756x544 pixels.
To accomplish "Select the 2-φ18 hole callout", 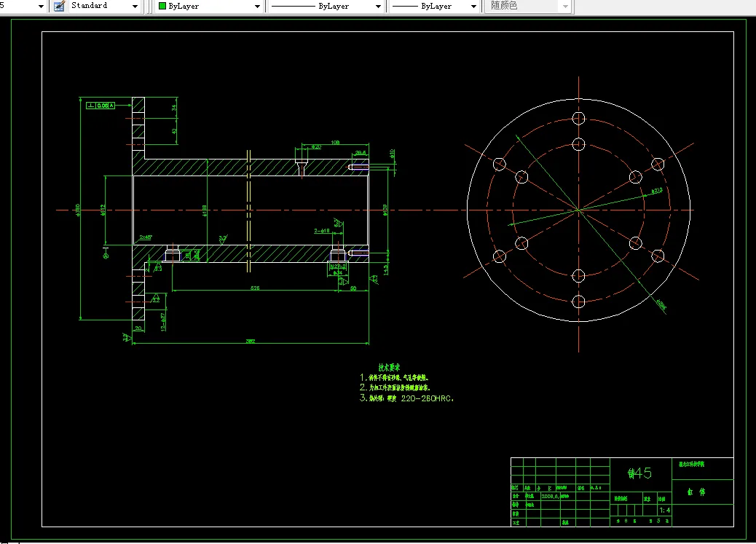I will 322,231.
